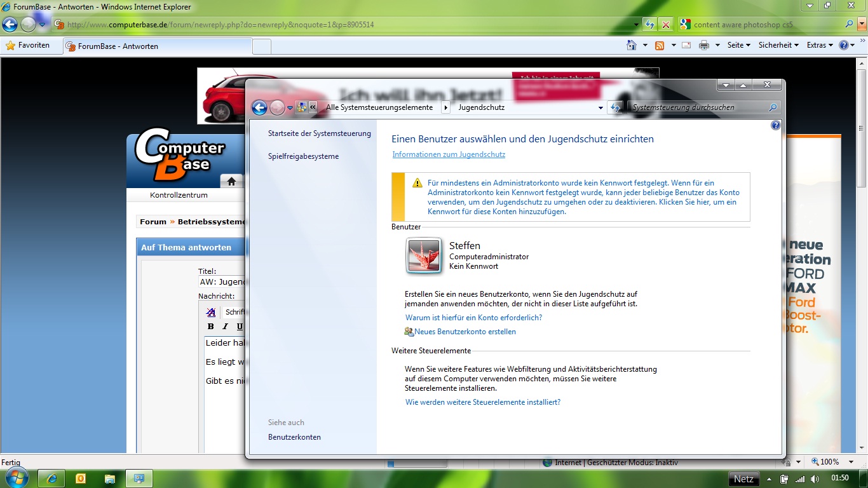
Task: Click the RSS feeds icon in IE toolbar
Action: click(660, 45)
